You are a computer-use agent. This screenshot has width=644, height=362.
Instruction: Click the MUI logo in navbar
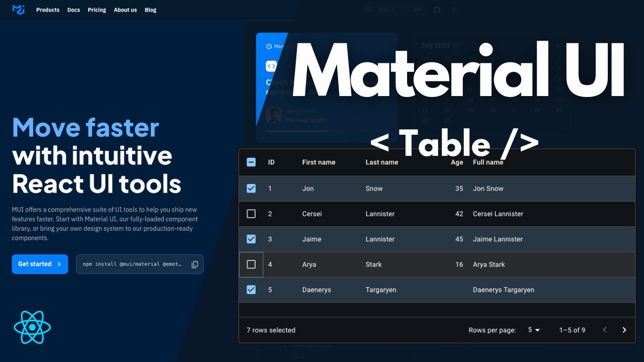[18, 9]
